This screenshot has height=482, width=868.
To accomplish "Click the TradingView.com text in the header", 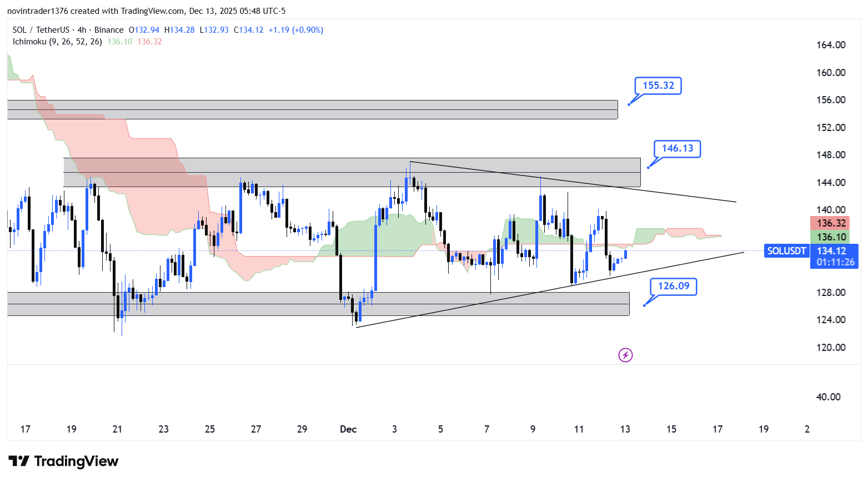I will (148, 11).
